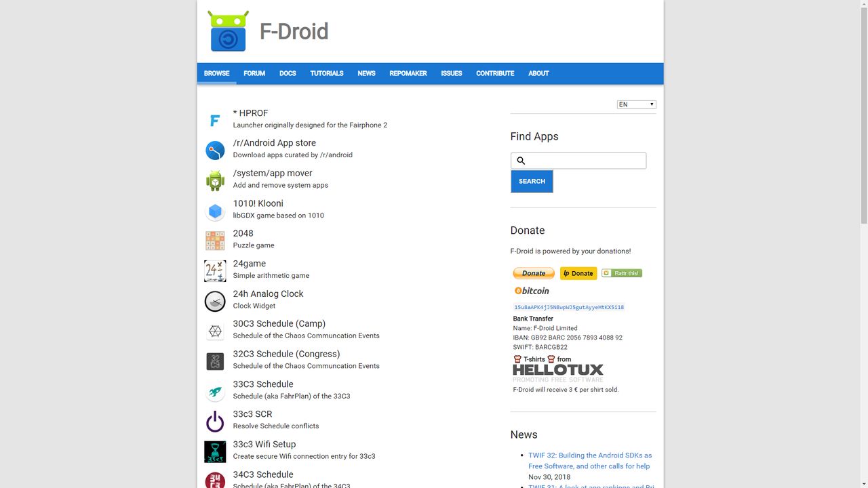This screenshot has height=488, width=868.
Task: Open the Forum menu item
Action: pyautogui.click(x=254, y=73)
